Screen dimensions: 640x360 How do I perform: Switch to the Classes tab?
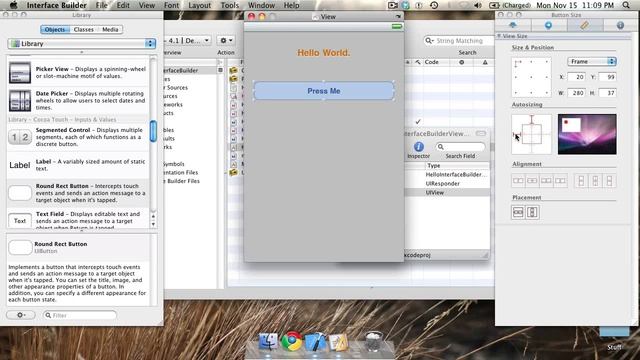pyautogui.click(x=84, y=29)
